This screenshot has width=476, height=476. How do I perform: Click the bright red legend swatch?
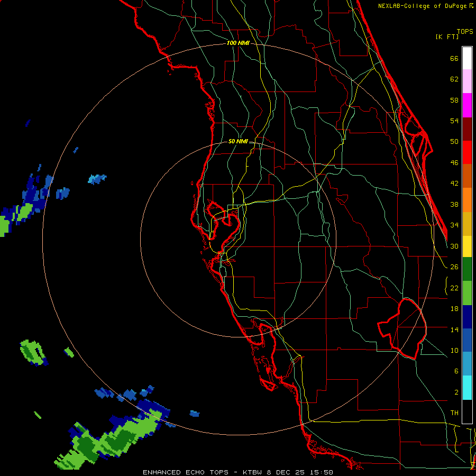pyautogui.click(x=467, y=152)
